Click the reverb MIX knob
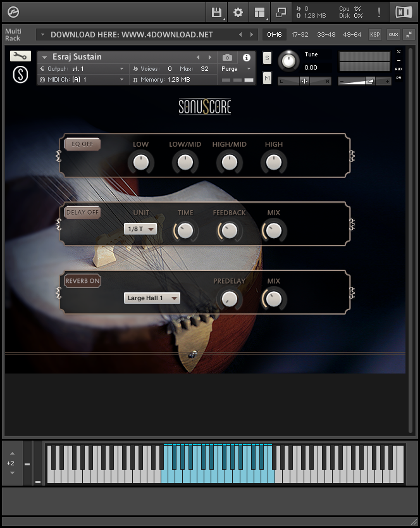Viewport: 420px width, 528px height. click(x=274, y=299)
